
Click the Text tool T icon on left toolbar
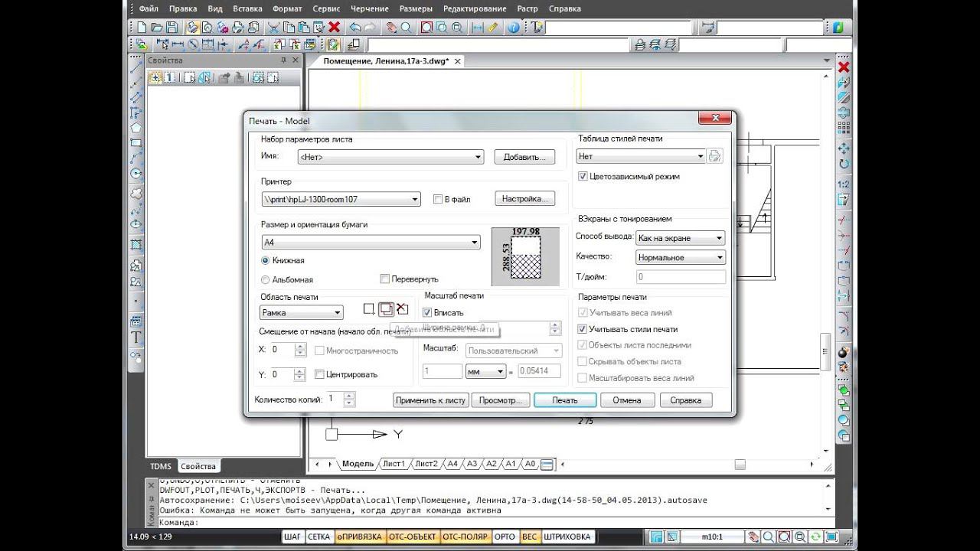136,337
